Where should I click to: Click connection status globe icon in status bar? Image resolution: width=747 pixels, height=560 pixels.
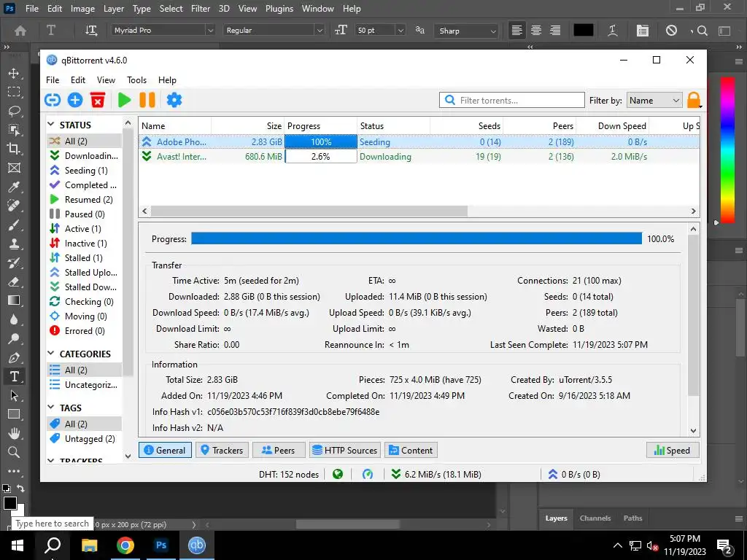(338, 474)
